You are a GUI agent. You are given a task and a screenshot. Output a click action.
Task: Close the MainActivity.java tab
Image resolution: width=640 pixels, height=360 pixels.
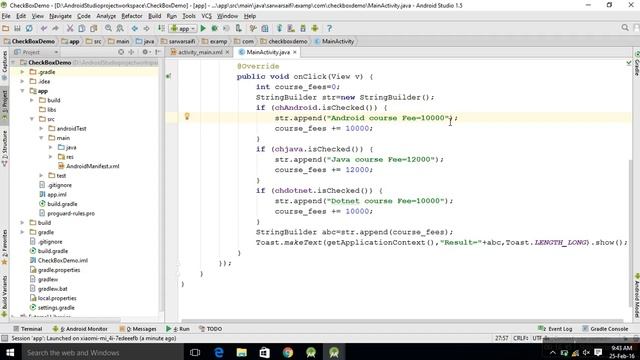(295, 52)
